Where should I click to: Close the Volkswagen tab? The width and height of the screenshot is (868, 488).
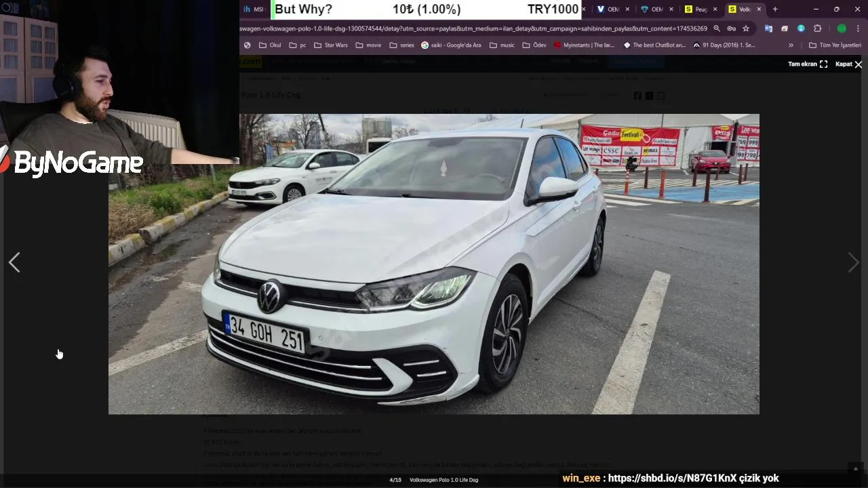[x=759, y=9]
